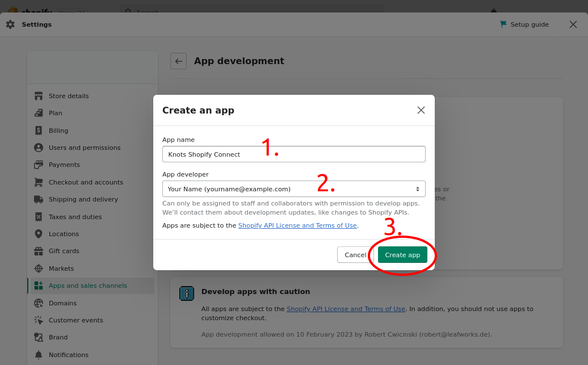Click the App name field label

pos(178,140)
